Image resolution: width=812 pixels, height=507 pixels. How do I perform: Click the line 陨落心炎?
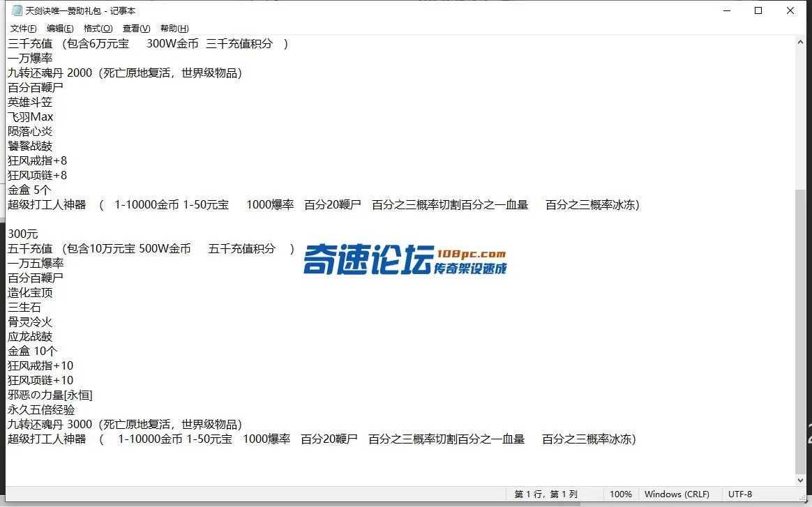tap(30, 132)
